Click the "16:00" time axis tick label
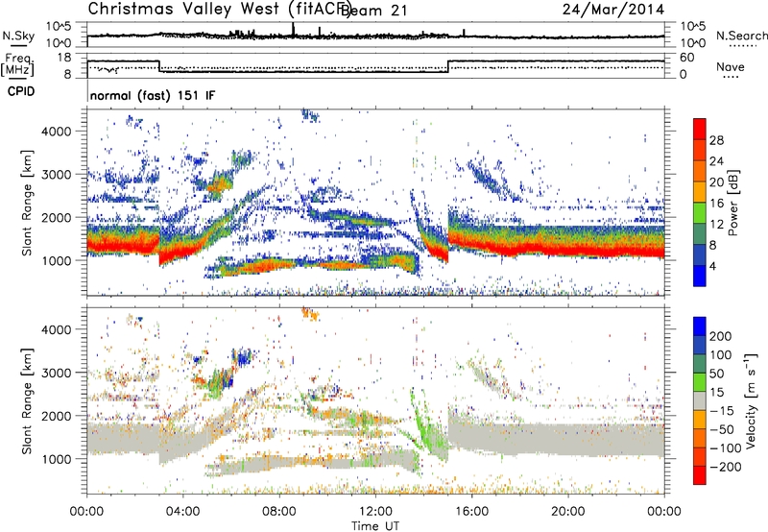768x532 pixels. (471, 512)
